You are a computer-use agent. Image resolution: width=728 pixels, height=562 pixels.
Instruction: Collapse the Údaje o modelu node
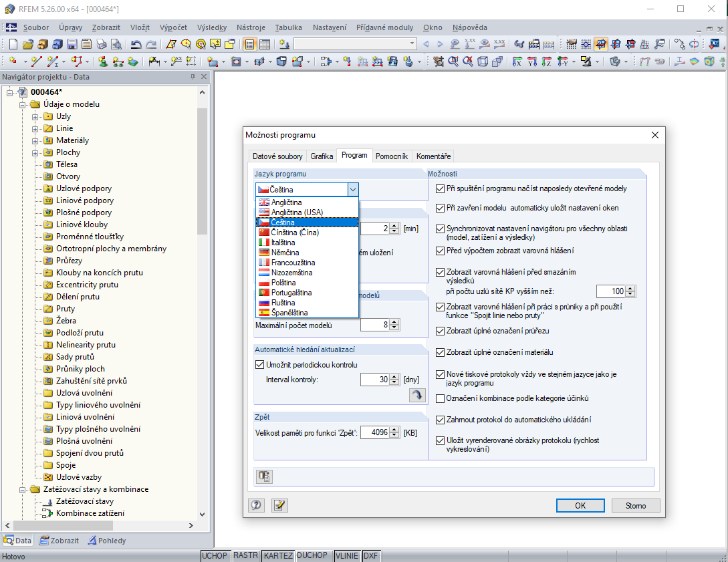tap(22, 104)
